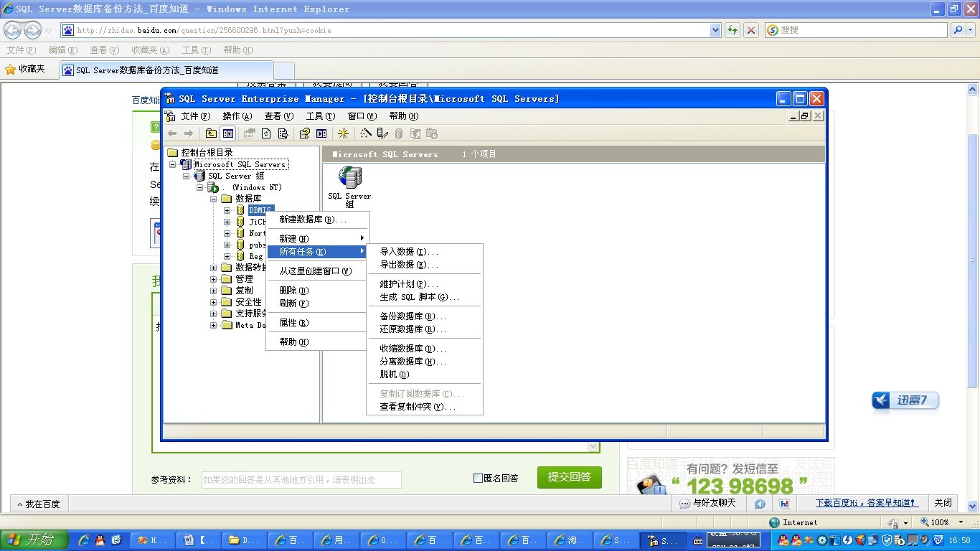The image size is (980, 551).
Task: Click the Export List toolbar icon
Action: [x=283, y=133]
